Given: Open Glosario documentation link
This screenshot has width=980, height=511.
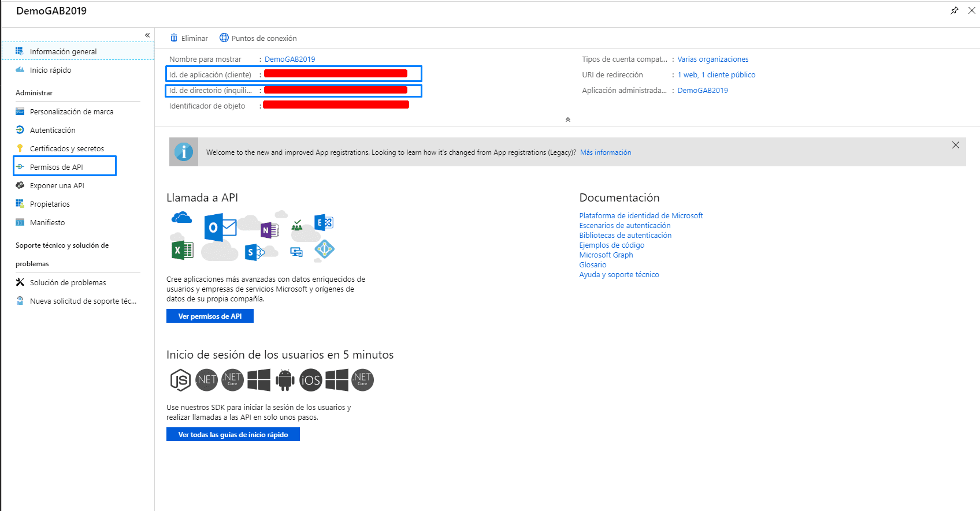Looking at the screenshot, I should 592,264.
